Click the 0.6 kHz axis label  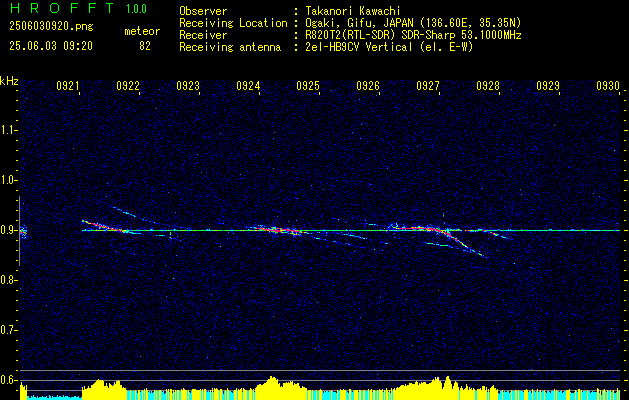click(9, 380)
